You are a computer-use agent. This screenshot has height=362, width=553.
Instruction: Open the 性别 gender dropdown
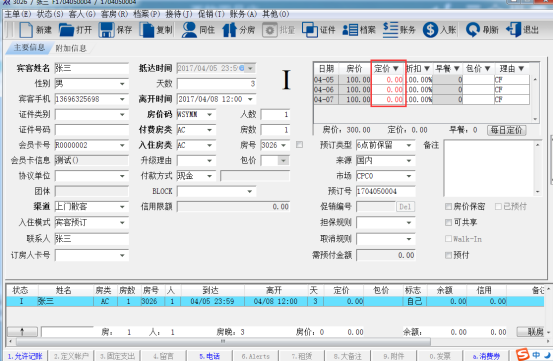[122, 84]
